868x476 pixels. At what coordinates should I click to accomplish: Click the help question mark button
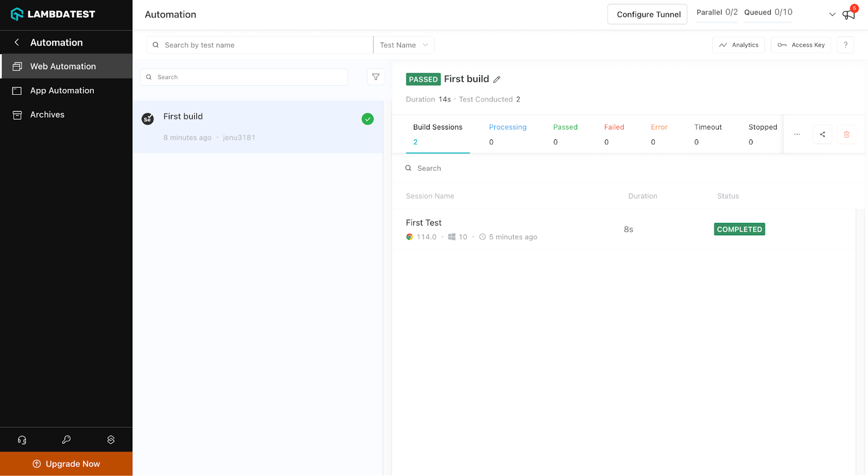[845, 45]
